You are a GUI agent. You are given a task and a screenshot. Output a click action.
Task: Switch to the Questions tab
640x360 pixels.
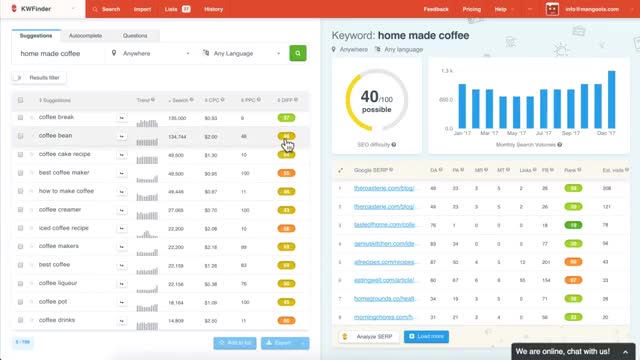click(135, 36)
